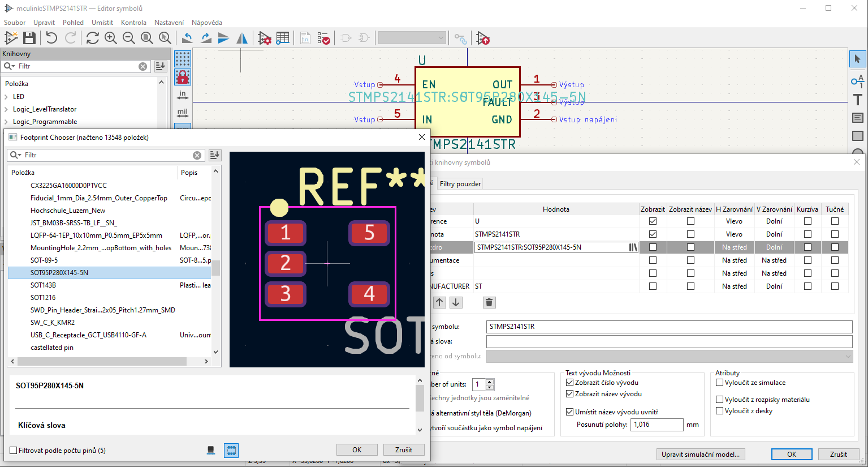Mirror symbol horizontally with the flip icon

242,38
